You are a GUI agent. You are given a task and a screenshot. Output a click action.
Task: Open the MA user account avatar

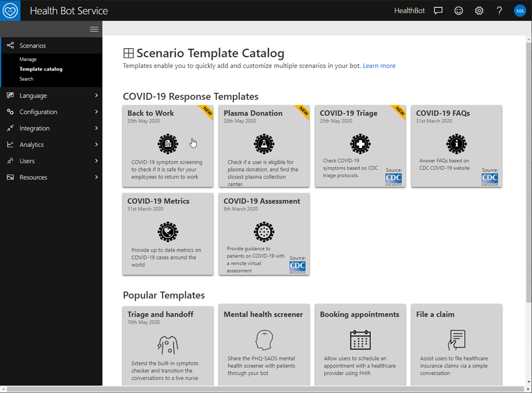pos(519,11)
